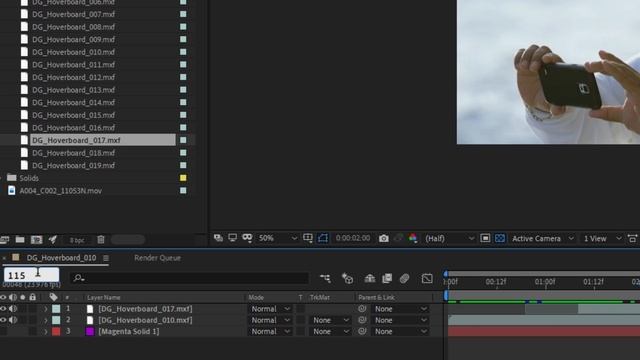Open the (Half) resolution dropdown

click(x=449, y=238)
